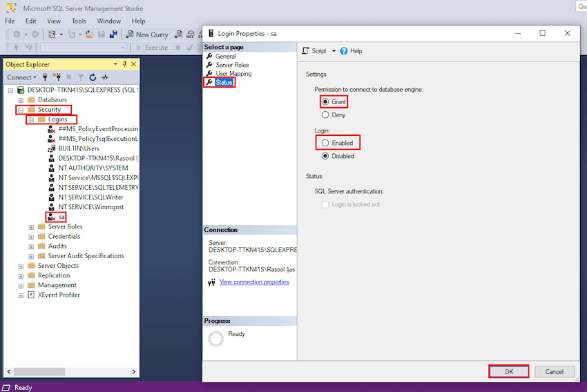Expand the Server Objects folder
The width and height of the screenshot is (587, 392).
[21, 266]
